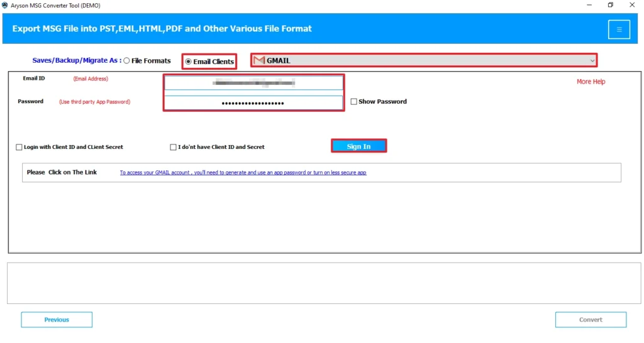Select the Email Clients radio button
Screen dimensions: 644x343
(x=188, y=62)
